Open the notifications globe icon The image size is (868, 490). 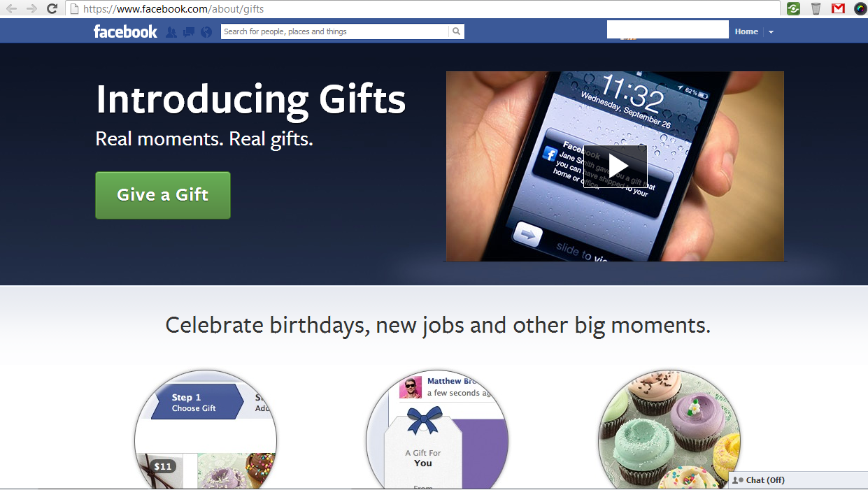(206, 32)
